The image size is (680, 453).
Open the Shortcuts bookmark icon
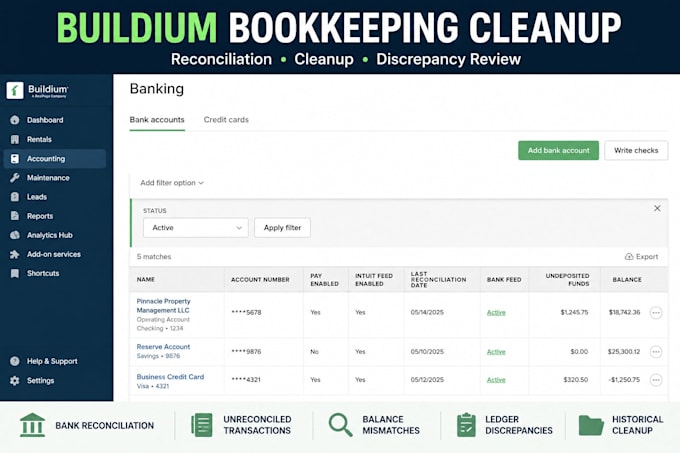(15, 273)
